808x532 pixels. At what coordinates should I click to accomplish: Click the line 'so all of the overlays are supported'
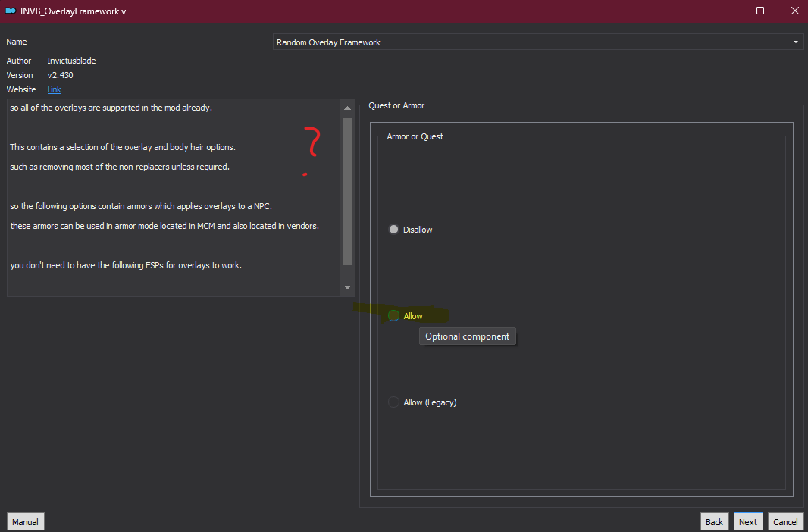[111, 108]
